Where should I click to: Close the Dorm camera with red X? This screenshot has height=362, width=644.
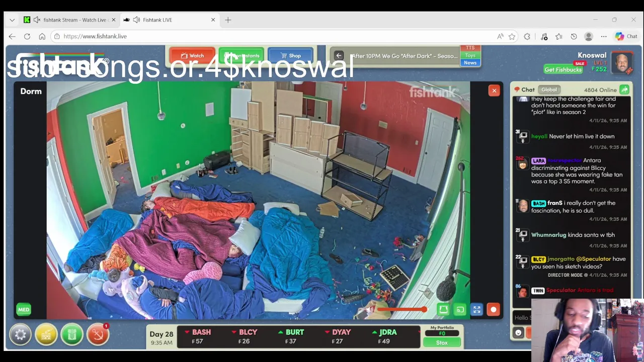pyautogui.click(x=494, y=90)
